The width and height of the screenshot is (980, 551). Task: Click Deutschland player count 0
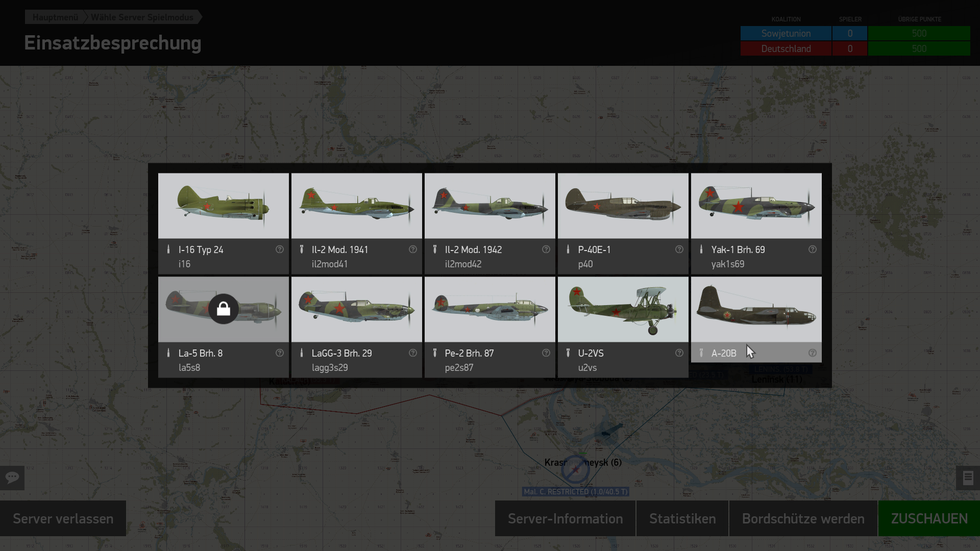[x=850, y=48]
